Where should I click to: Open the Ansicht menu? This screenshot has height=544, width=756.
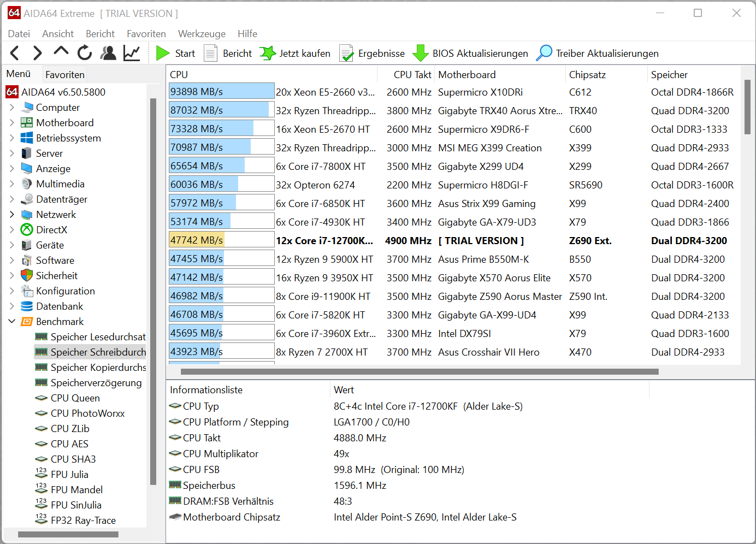point(58,34)
